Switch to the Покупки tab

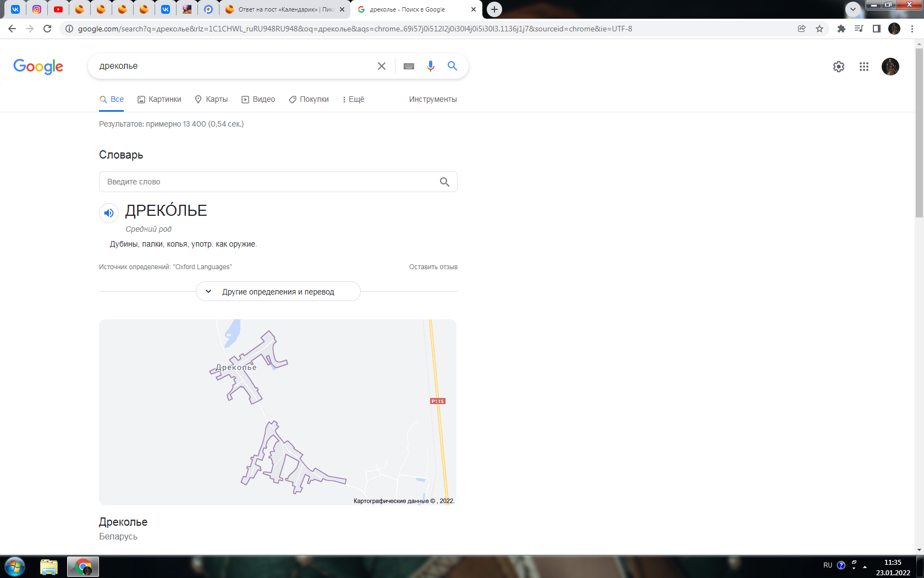pos(309,99)
